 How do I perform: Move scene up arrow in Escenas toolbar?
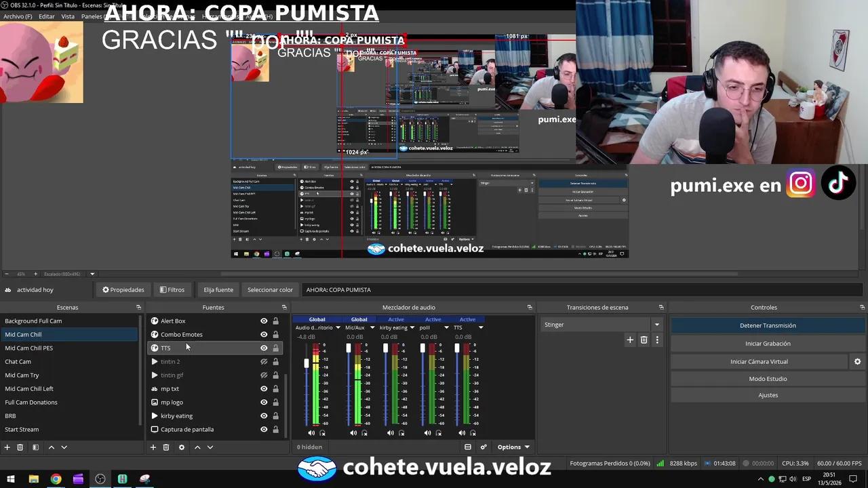[51, 447]
